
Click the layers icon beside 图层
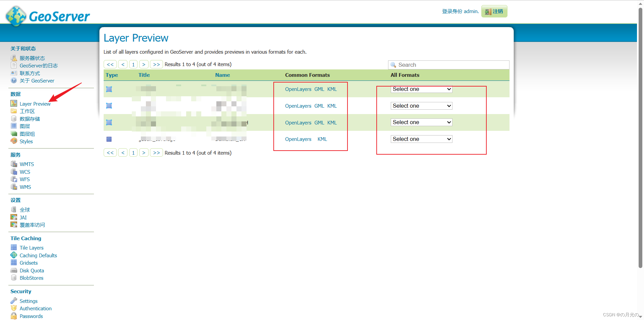click(x=14, y=126)
